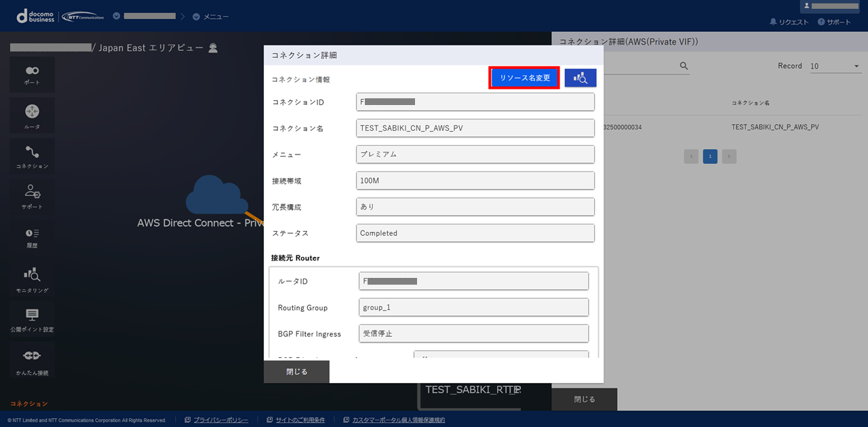Open the ルータ sidebar icon
Viewport: 868px width, 427px height.
tap(32, 115)
